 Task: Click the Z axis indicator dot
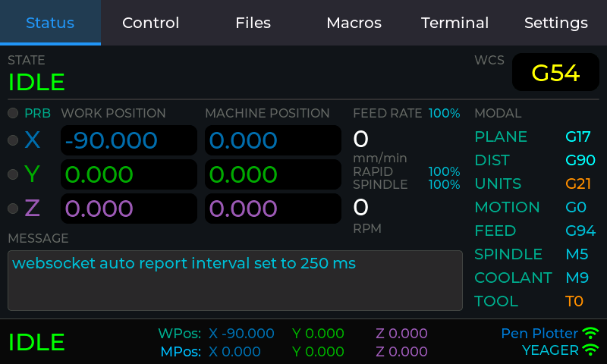(13, 209)
